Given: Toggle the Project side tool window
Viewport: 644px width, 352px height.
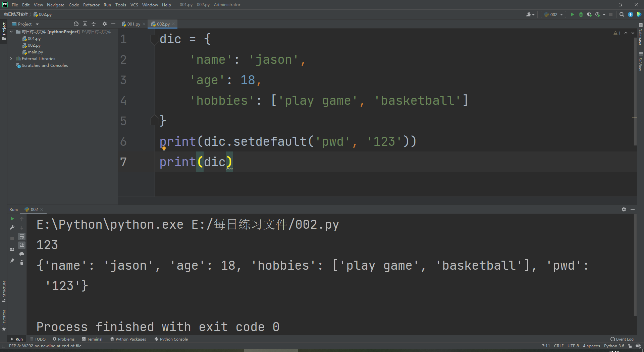Looking at the screenshot, I should pyautogui.click(x=4, y=31).
